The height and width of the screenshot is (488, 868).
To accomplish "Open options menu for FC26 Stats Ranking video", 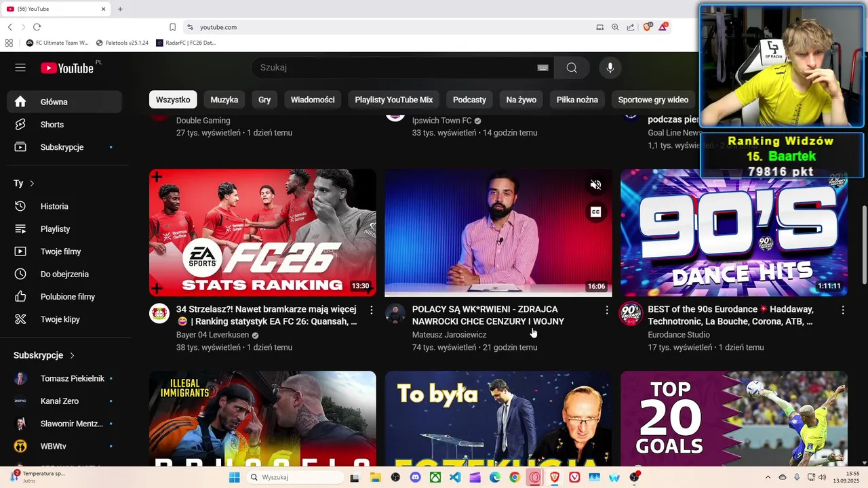I will coord(371,310).
